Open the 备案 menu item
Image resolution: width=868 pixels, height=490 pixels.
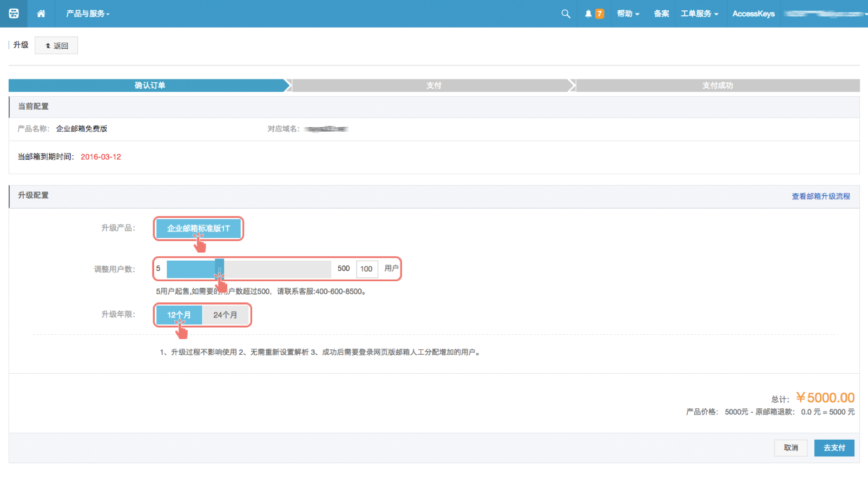(x=661, y=14)
